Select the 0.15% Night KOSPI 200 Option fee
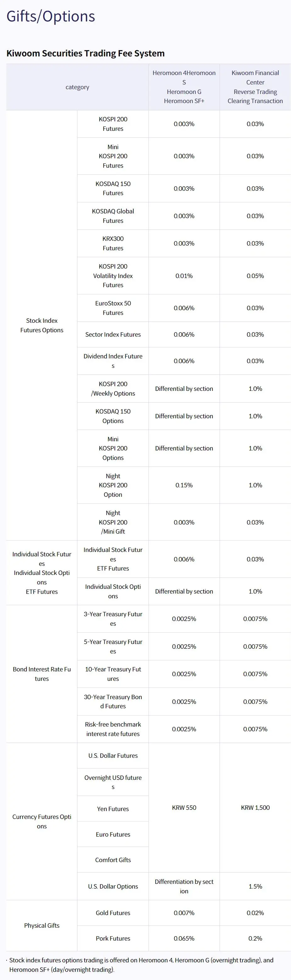This screenshot has width=291, height=980. coord(184,485)
